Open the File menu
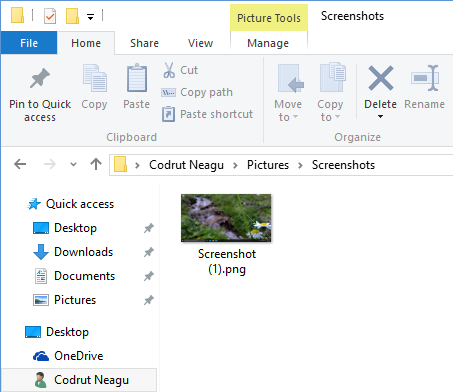This screenshot has width=453, height=392. click(29, 43)
